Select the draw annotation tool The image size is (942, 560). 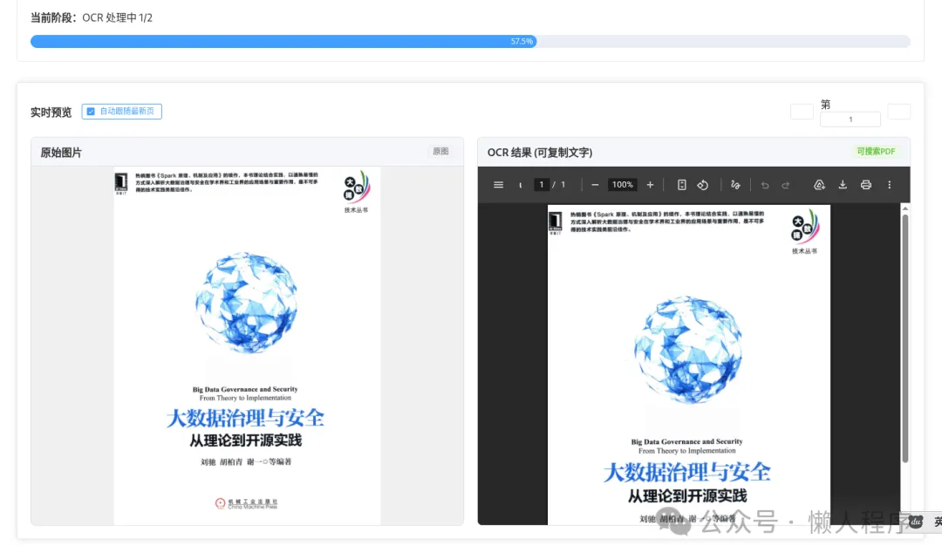tap(735, 184)
